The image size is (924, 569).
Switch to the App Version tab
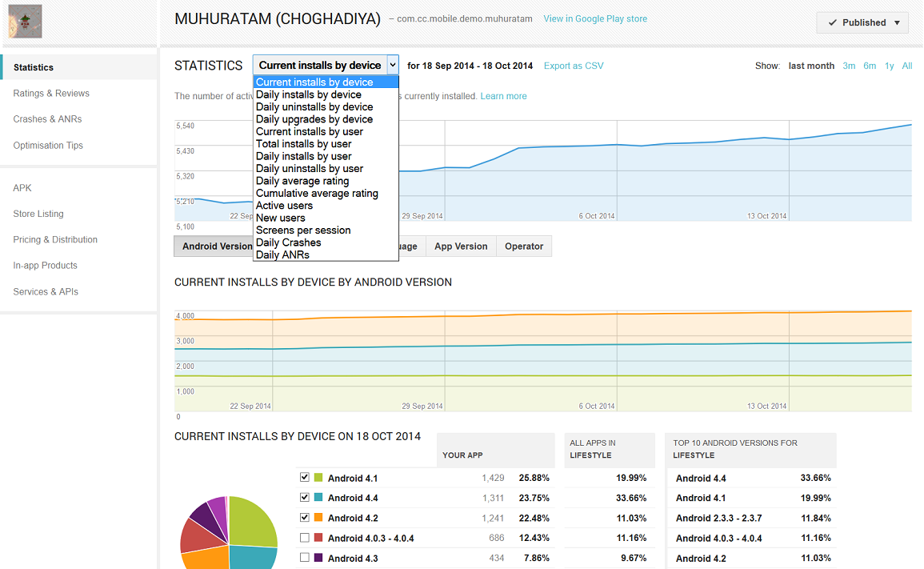tap(460, 246)
